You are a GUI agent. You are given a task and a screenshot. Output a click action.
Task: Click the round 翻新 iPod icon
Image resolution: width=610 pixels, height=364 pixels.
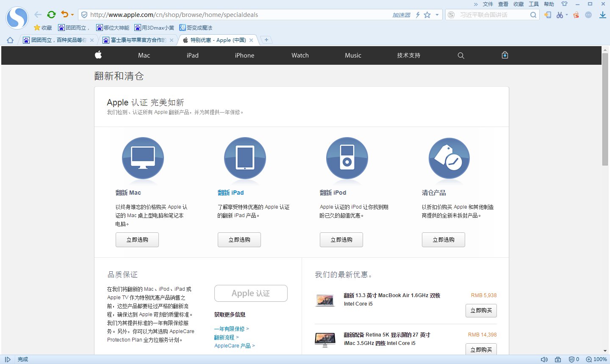(347, 158)
